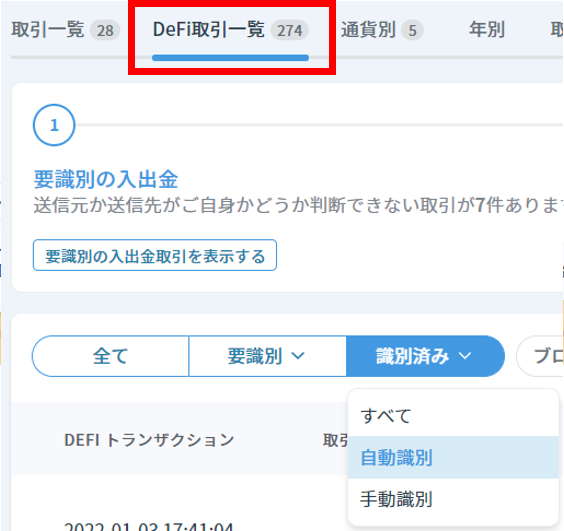This screenshot has height=531, width=564.
Task: Click the DEFI トランザクション column header
Action: coord(149,440)
